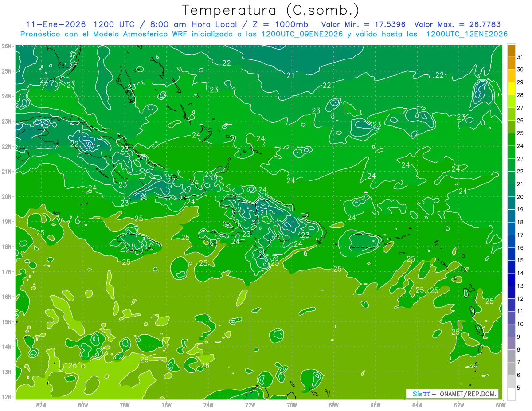Click the 62W longitude axis label
This screenshot has width=532, height=411.
point(459,405)
